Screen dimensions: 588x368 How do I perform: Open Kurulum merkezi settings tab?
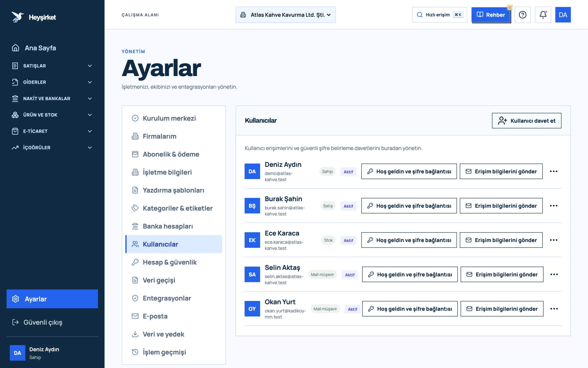(x=174, y=118)
